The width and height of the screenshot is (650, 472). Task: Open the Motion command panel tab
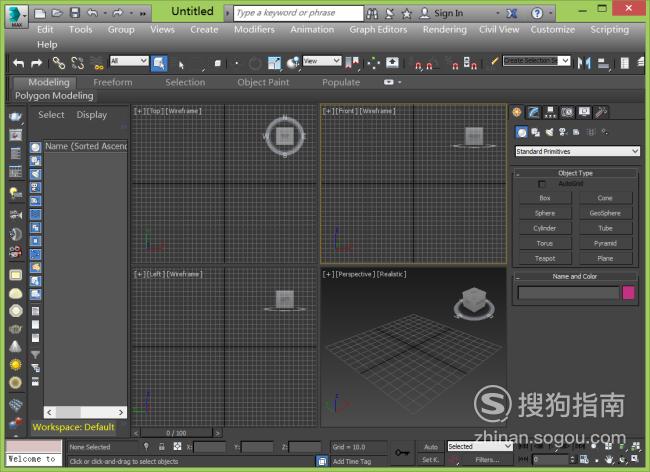click(x=567, y=112)
